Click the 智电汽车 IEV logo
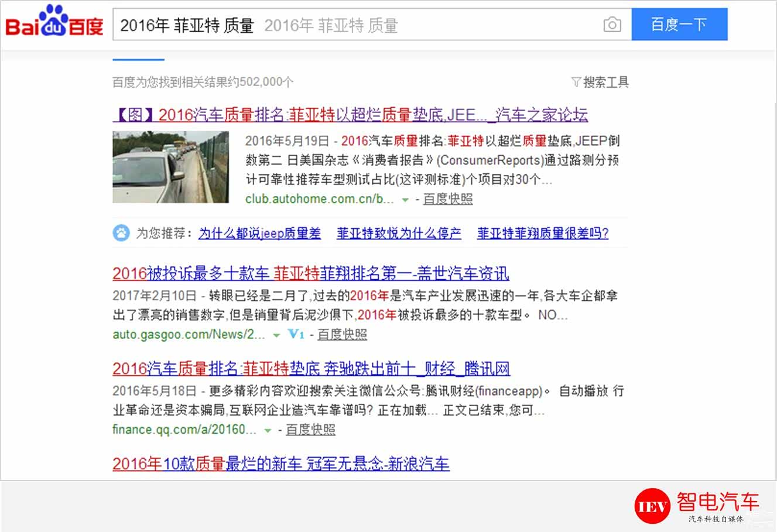 coord(697,505)
